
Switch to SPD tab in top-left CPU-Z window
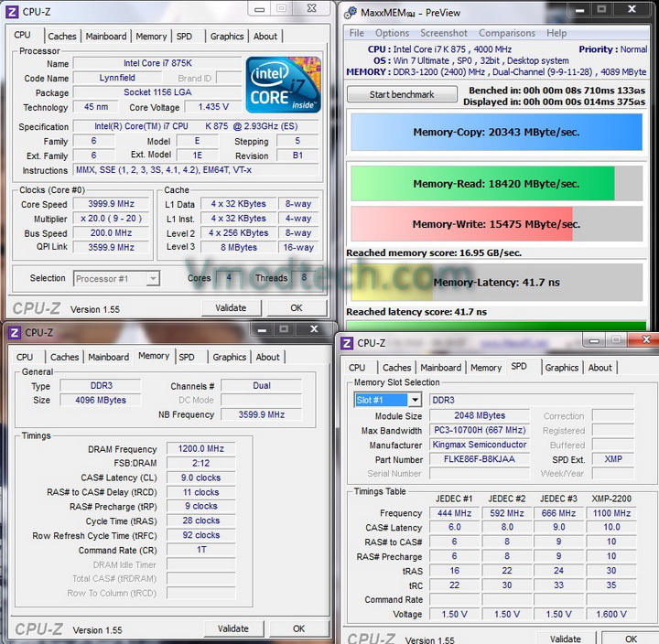pos(184,36)
